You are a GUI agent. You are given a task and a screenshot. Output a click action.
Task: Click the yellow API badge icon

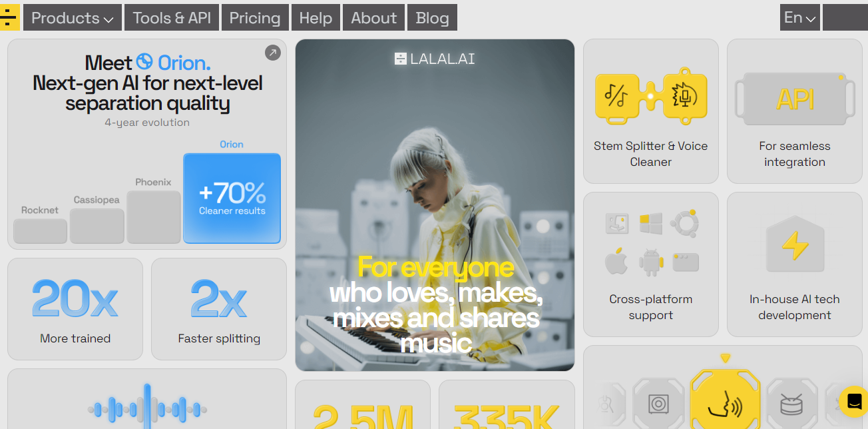tap(795, 99)
